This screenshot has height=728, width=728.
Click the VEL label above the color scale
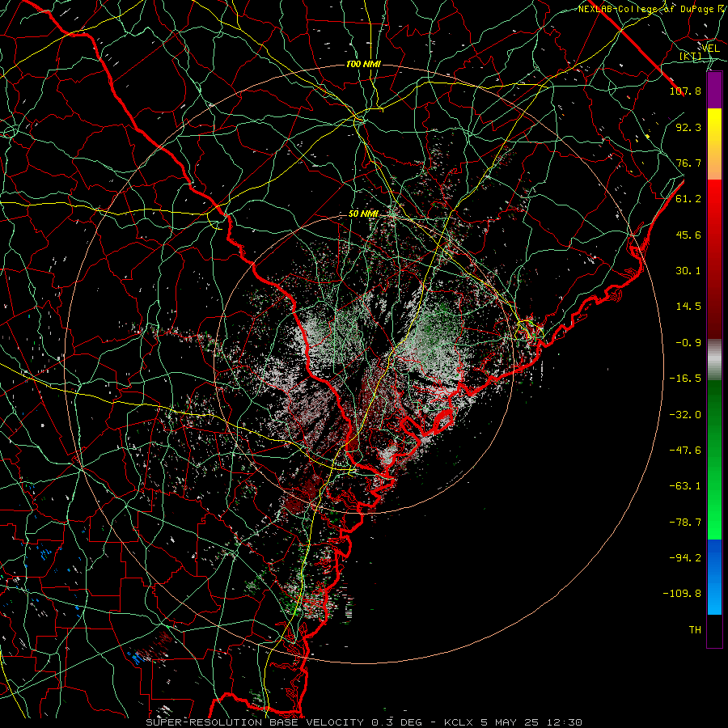point(710,49)
